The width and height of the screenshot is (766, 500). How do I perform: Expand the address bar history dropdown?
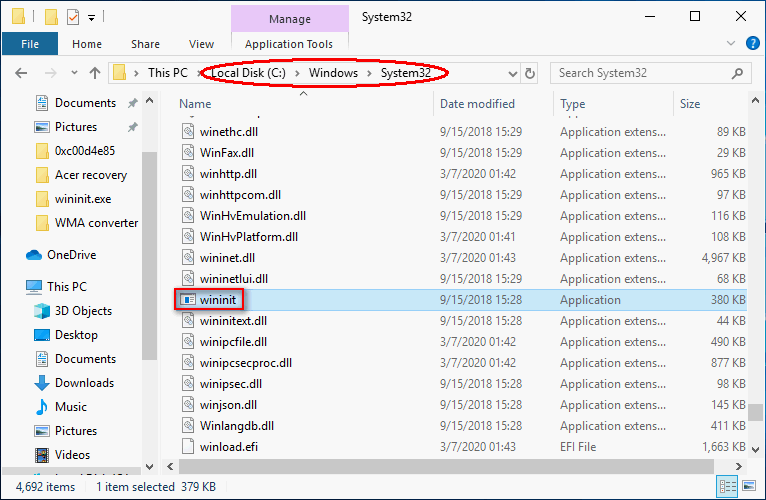point(512,74)
